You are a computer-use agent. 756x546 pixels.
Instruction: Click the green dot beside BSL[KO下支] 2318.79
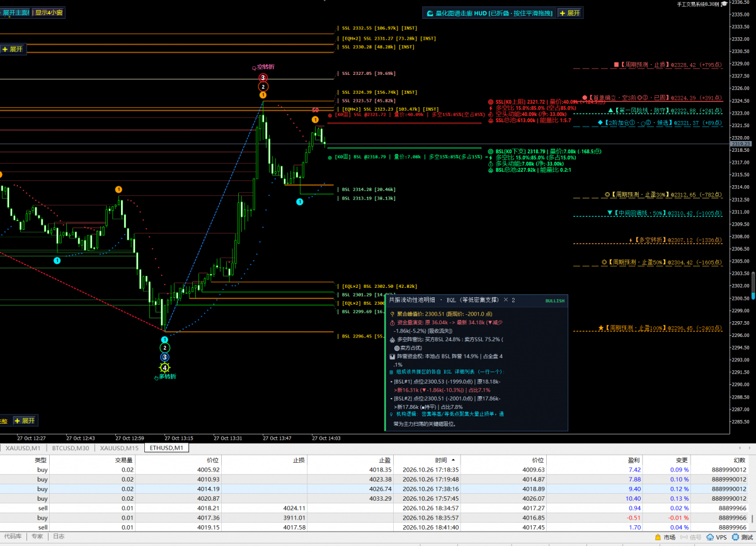click(491, 151)
